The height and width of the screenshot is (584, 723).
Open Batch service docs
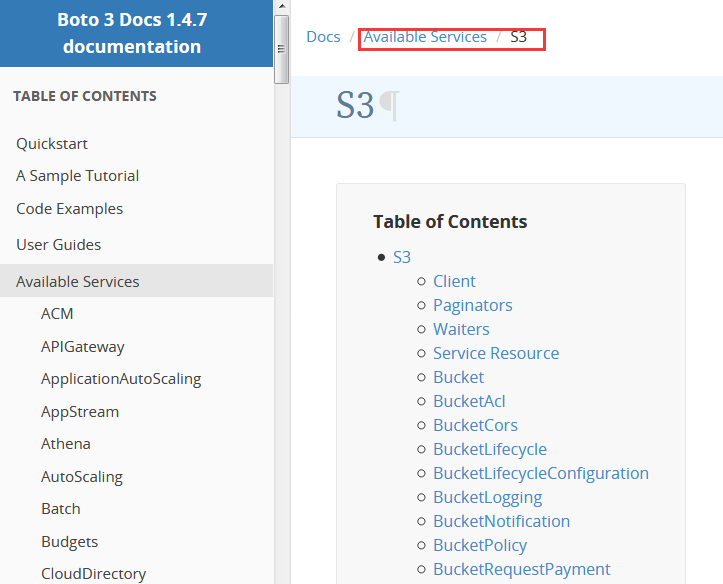pos(60,509)
